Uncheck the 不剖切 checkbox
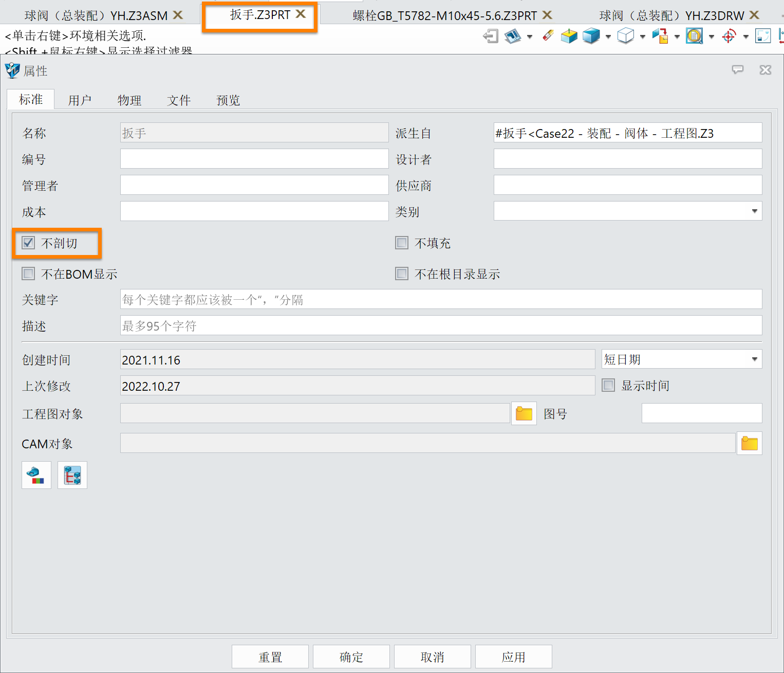 28,243
